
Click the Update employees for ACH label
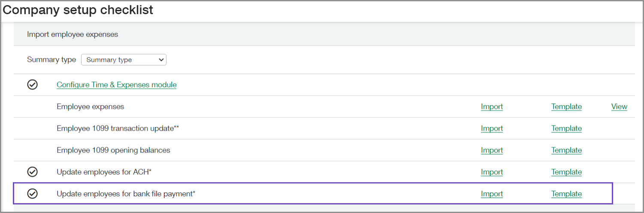[104, 172]
